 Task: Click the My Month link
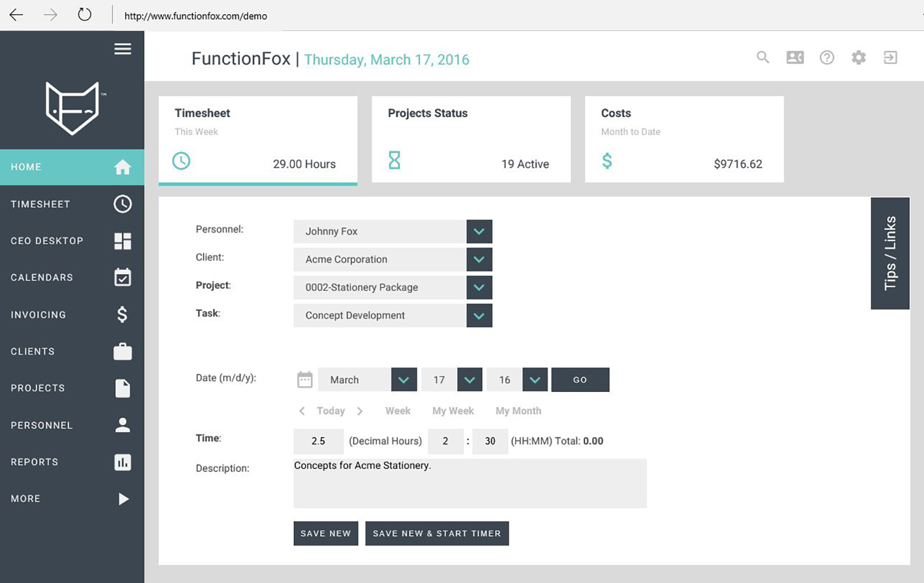click(519, 411)
